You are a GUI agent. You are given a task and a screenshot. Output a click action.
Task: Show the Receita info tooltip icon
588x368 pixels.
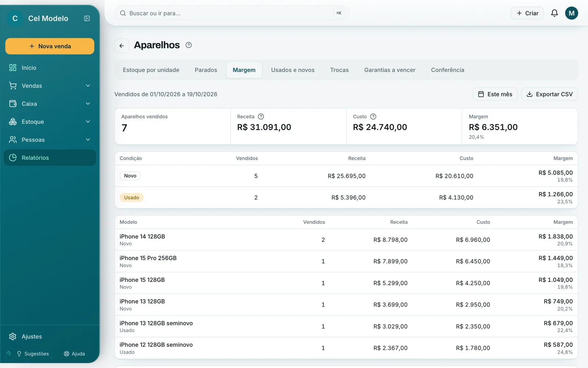[261, 117]
